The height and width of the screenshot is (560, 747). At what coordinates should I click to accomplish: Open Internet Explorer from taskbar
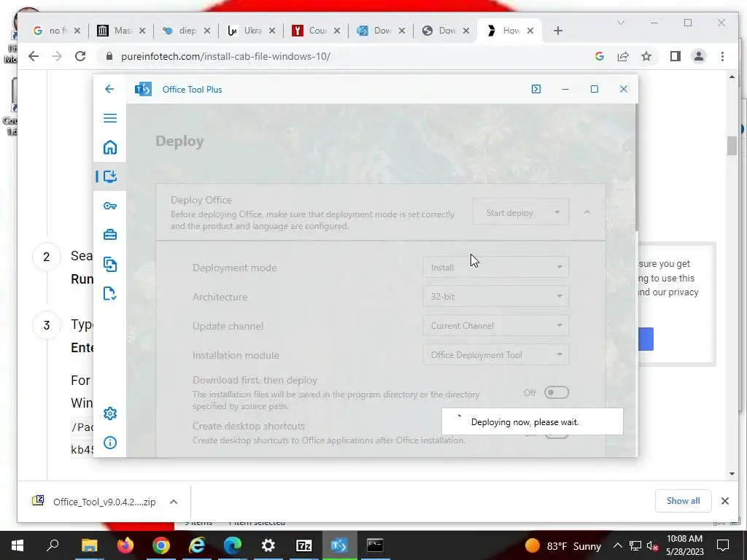point(197,545)
